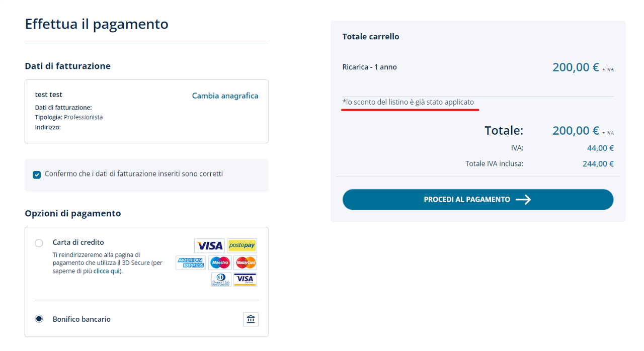Uncheck the billing data confirmation checkbox
644x351 pixels.
coord(37,174)
